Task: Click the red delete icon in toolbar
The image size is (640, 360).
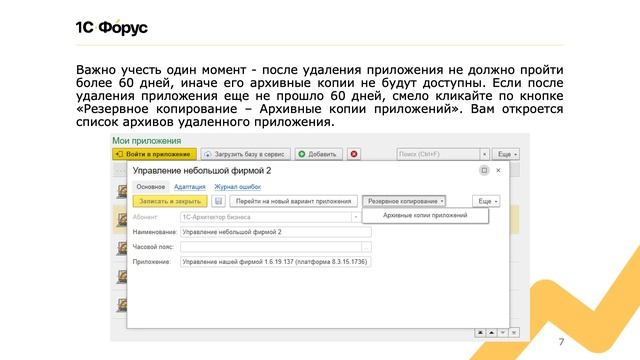Action: click(x=354, y=154)
